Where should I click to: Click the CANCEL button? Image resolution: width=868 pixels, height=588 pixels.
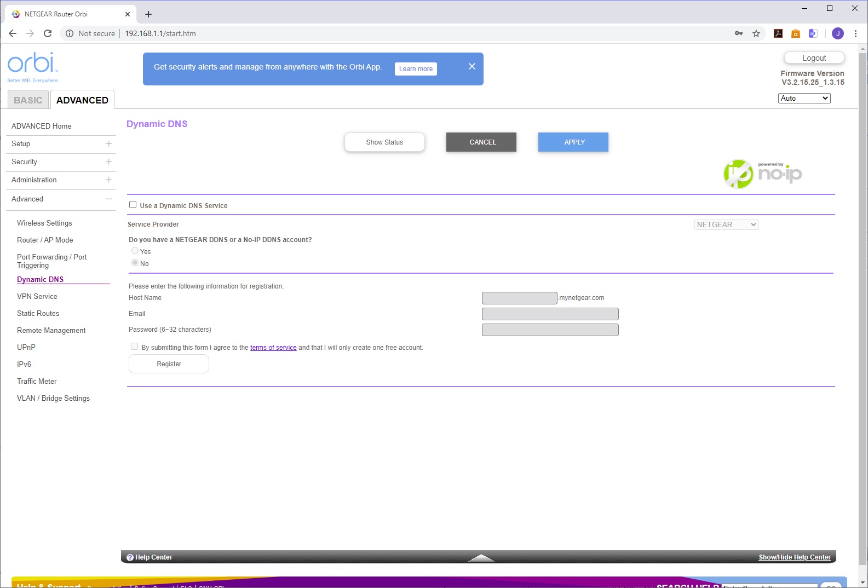[x=481, y=142]
